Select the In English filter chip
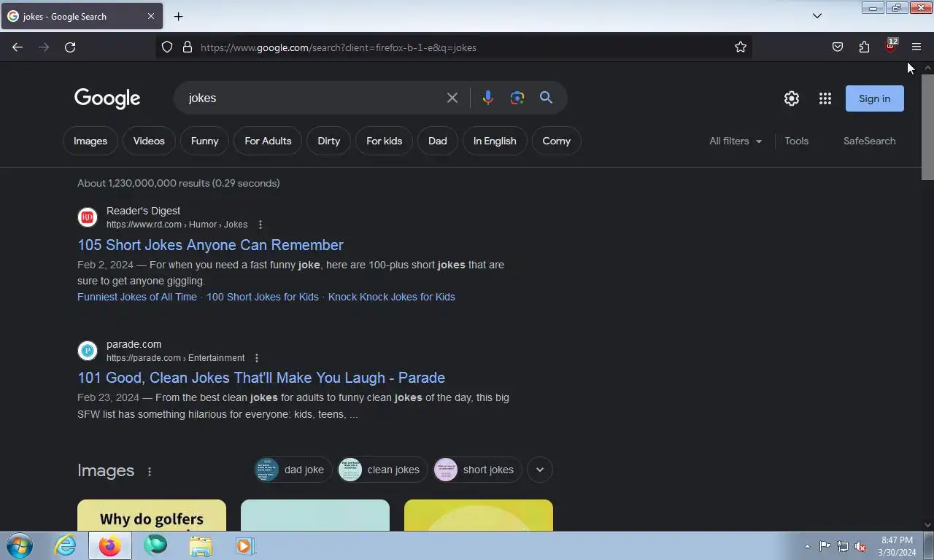This screenshot has height=560, width=934. [x=495, y=141]
